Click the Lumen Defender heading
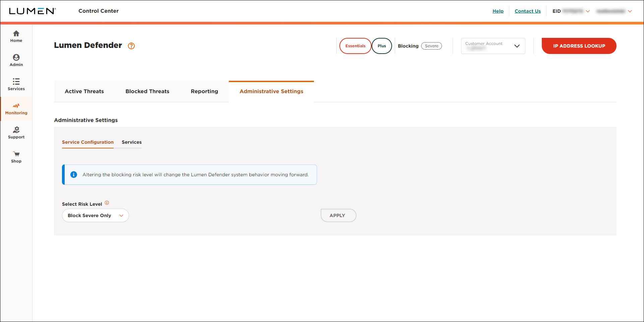Viewport: 644px width, 322px height. (x=88, y=45)
